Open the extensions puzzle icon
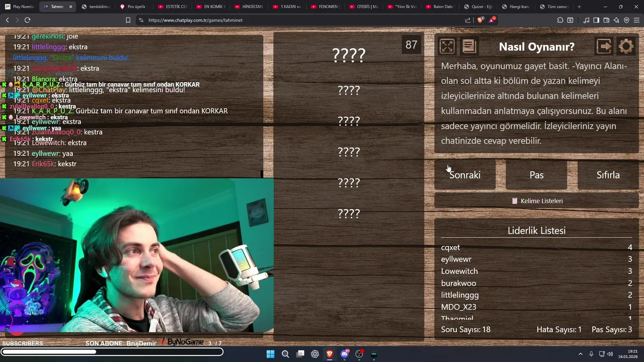644x362 pixels. [x=560, y=20]
